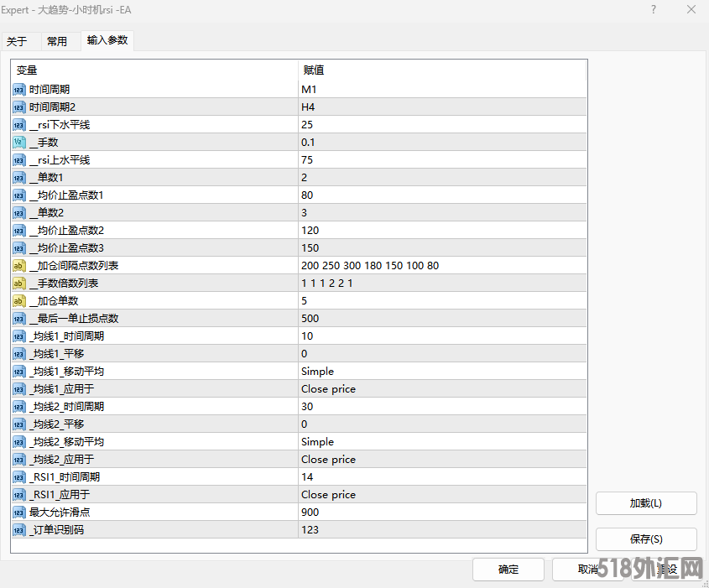Viewport: 709px width, 588px height.
Task: Close the Expert dialog window
Action: [691, 9]
